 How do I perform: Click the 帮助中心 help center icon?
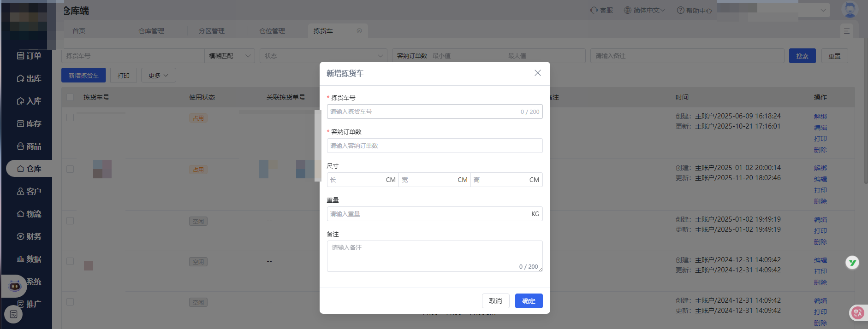(x=680, y=10)
